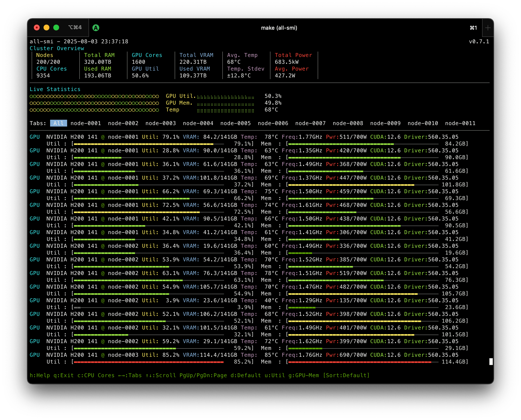Click the Total Power value 683.5kW

(287, 62)
